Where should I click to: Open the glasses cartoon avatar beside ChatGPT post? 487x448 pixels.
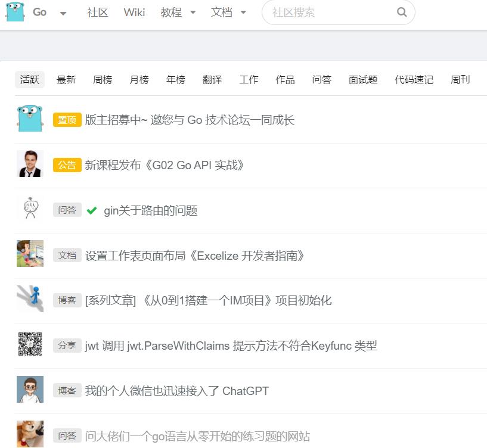click(30, 390)
